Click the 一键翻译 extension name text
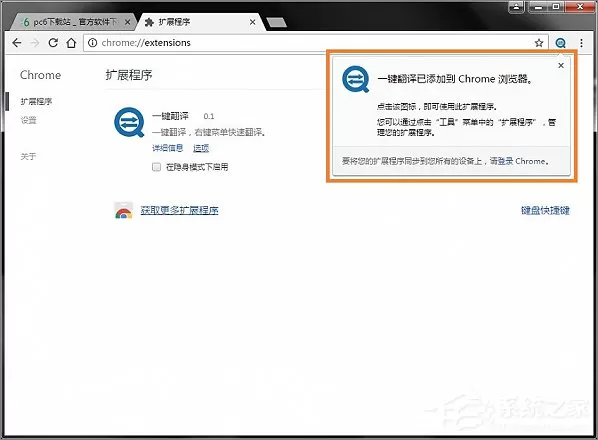The image size is (598, 440). [170, 116]
